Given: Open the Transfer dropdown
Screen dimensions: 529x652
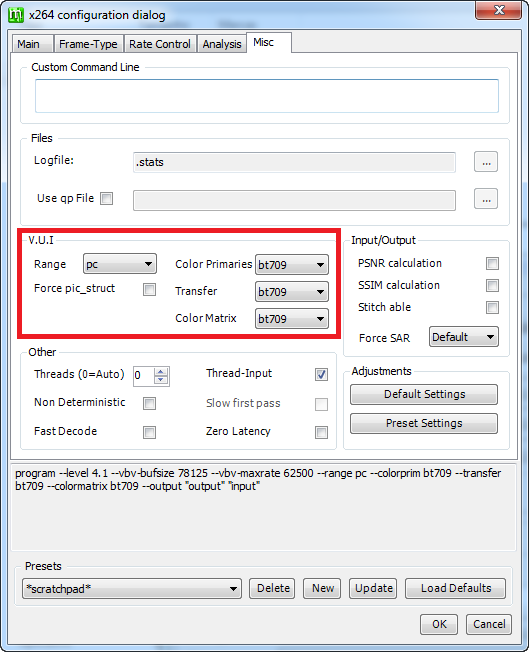Looking at the screenshot, I should click(x=292, y=292).
